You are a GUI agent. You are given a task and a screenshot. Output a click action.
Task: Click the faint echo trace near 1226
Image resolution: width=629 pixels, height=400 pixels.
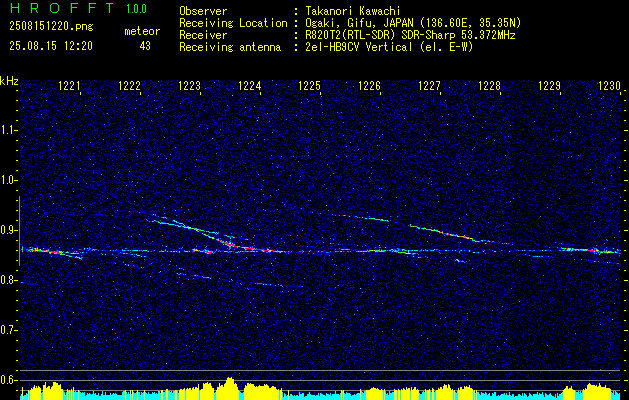361,217
